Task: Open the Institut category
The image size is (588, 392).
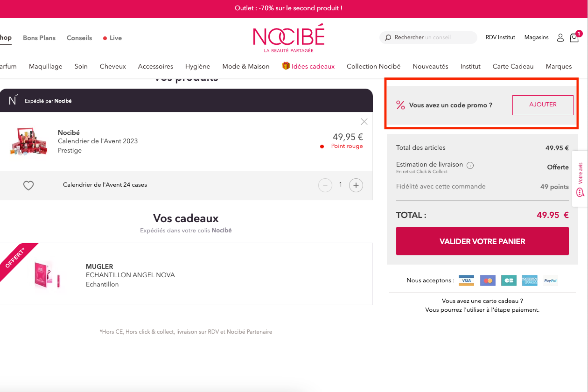Action: pyautogui.click(x=470, y=66)
